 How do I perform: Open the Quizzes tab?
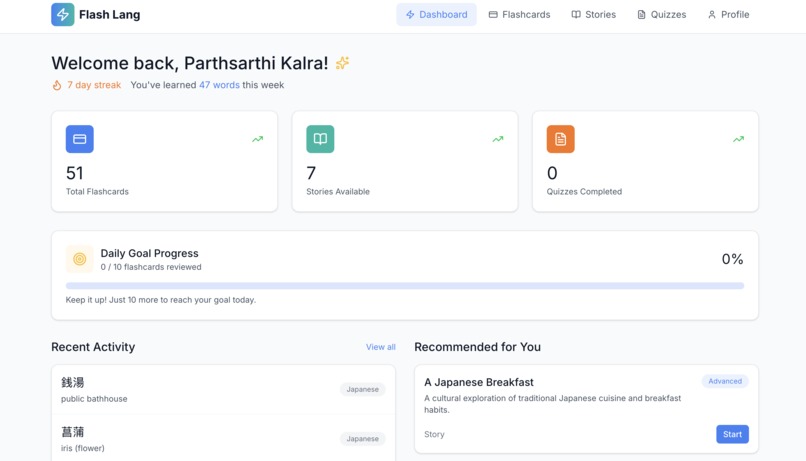(662, 14)
